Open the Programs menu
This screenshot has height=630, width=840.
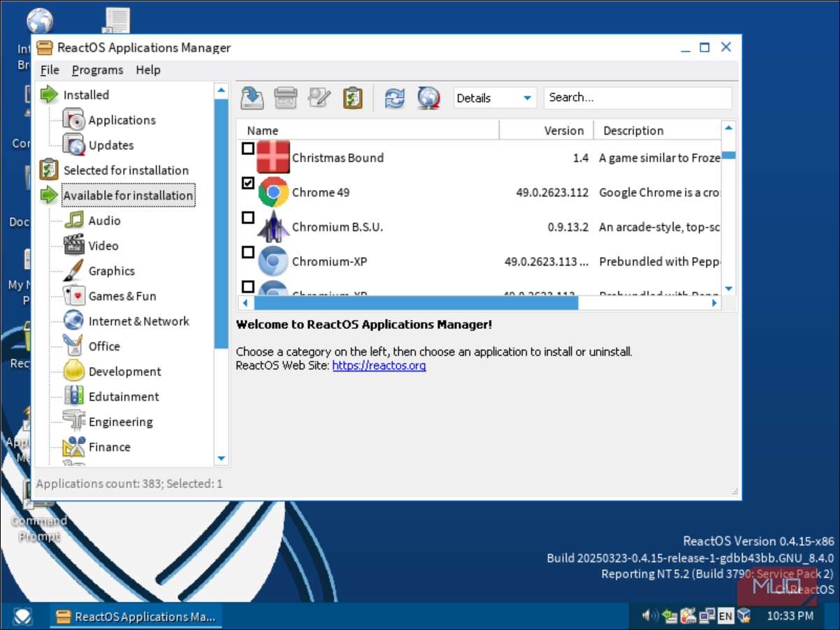coord(97,70)
